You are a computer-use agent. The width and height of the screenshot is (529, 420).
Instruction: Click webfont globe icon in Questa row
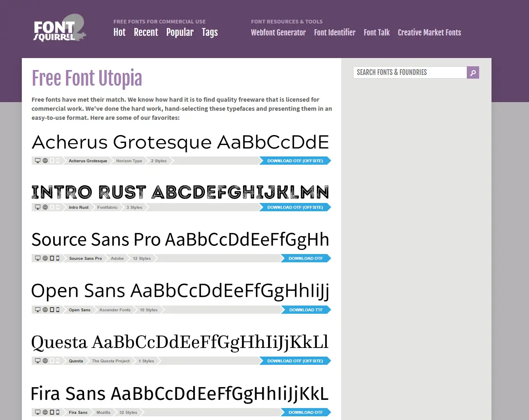(45, 361)
